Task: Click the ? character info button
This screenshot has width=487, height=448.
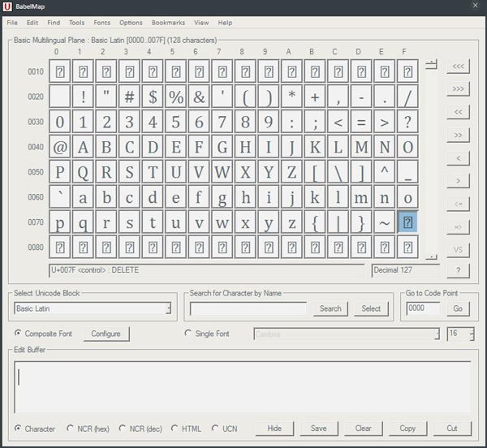Action: tap(458, 270)
